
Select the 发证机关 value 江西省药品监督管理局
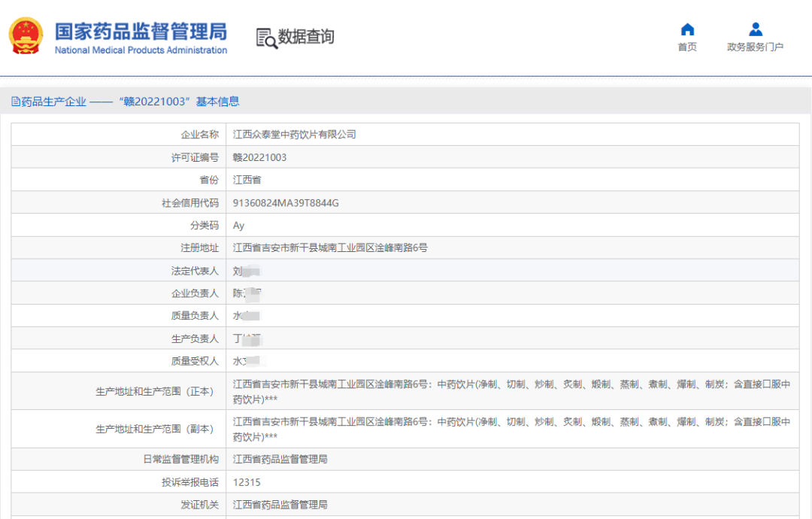point(280,505)
